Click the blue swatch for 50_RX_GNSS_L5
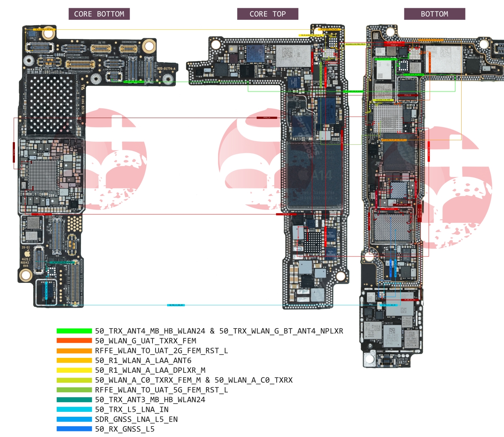Image resolution: width=504 pixels, height=437 pixels. (74, 429)
